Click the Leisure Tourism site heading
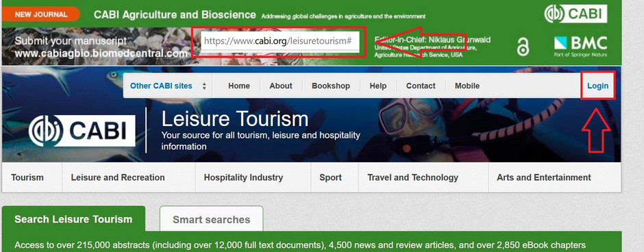Image resolution: width=644 pixels, height=252 pixels. coord(235,119)
